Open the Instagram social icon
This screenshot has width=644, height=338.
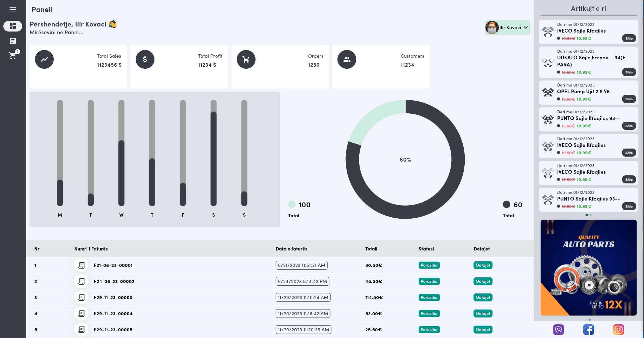[618, 330]
